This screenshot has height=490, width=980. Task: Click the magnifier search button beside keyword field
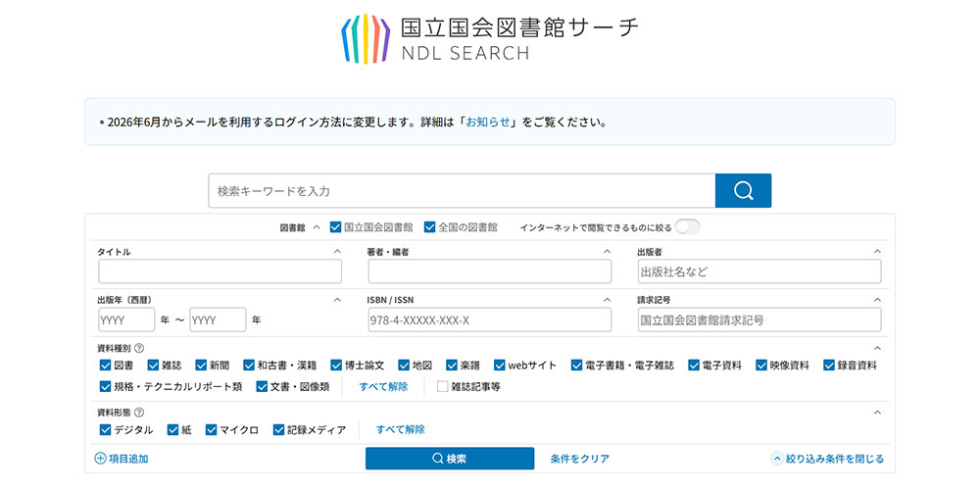tap(743, 191)
